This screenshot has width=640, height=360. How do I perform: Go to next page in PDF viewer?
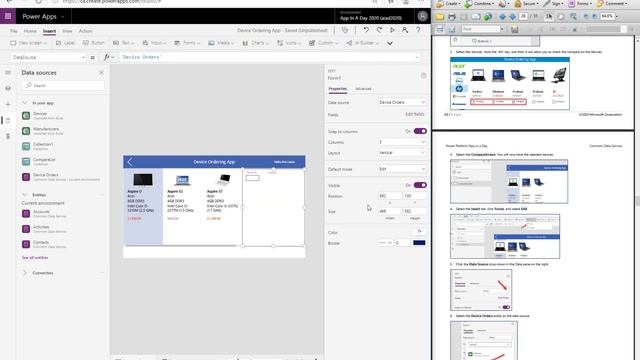coord(512,17)
